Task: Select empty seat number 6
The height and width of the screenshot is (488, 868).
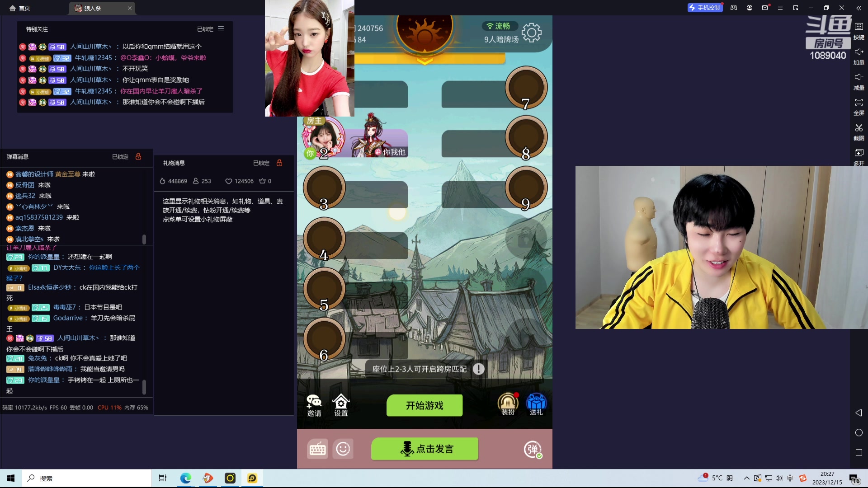Action: (324, 339)
